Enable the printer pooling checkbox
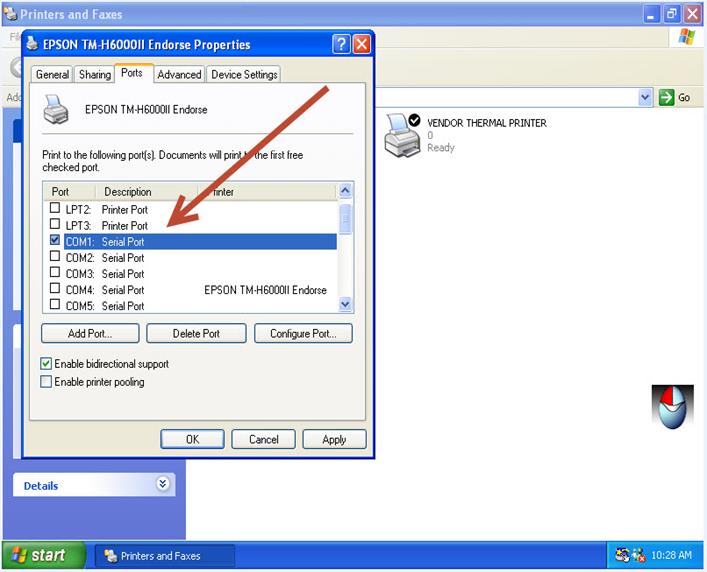Screen dimensions: 707x572 [46, 382]
